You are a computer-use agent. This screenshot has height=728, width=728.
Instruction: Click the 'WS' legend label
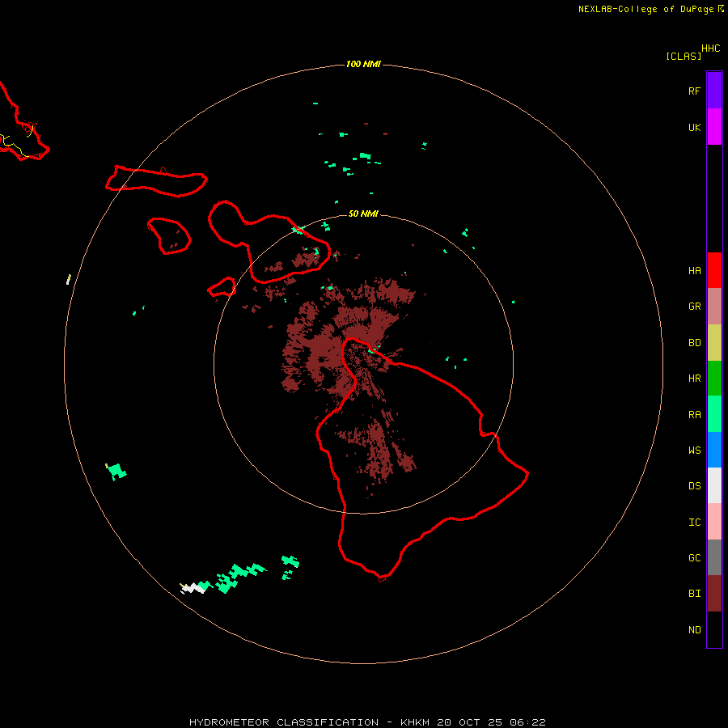coord(694,451)
